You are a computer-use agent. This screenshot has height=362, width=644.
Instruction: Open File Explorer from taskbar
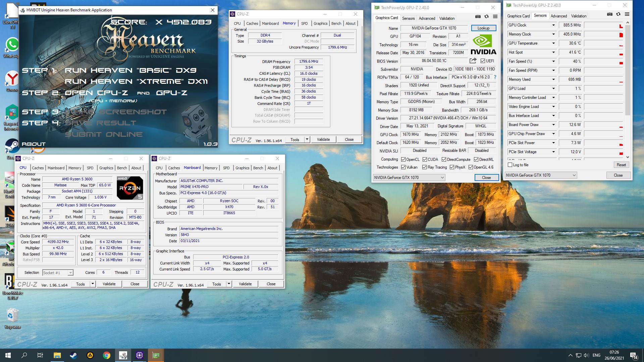pos(57,355)
